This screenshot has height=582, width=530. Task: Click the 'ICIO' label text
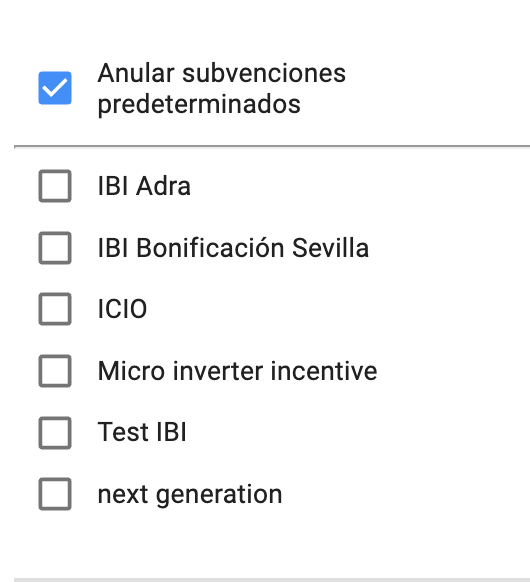click(x=122, y=309)
